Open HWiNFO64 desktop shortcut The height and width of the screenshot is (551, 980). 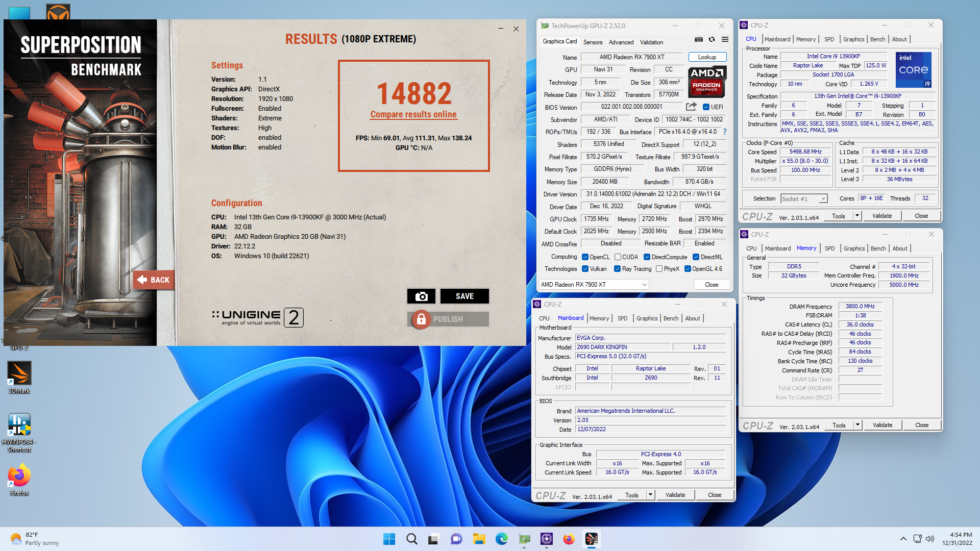click(19, 433)
